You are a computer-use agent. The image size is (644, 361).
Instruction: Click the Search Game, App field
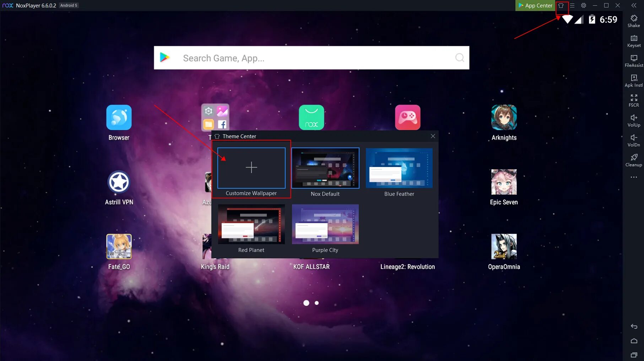click(312, 58)
